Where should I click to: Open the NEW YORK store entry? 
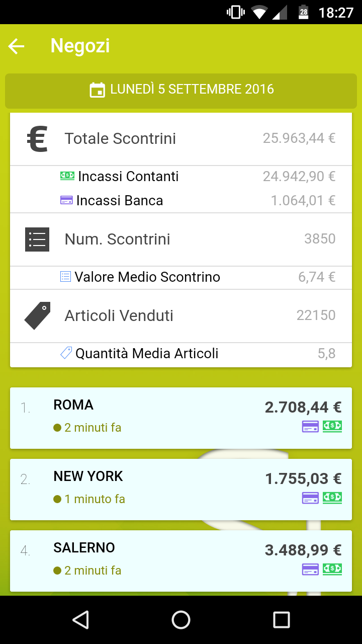[x=151, y=489]
